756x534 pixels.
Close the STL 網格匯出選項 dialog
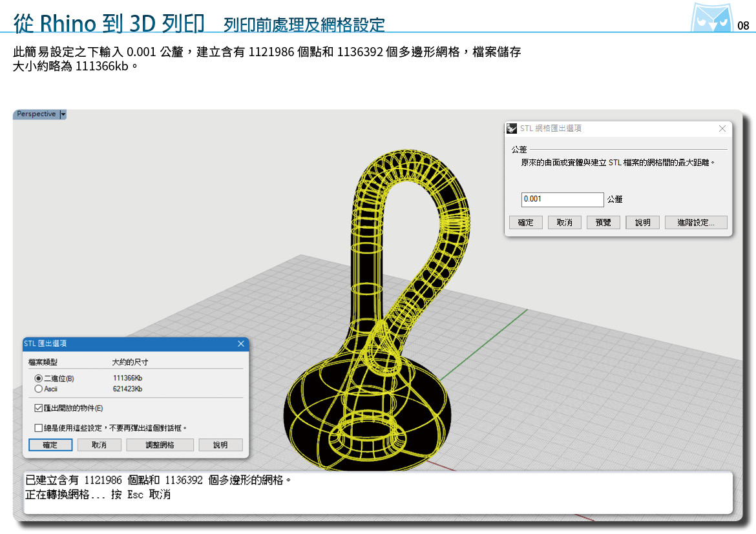(722, 128)
